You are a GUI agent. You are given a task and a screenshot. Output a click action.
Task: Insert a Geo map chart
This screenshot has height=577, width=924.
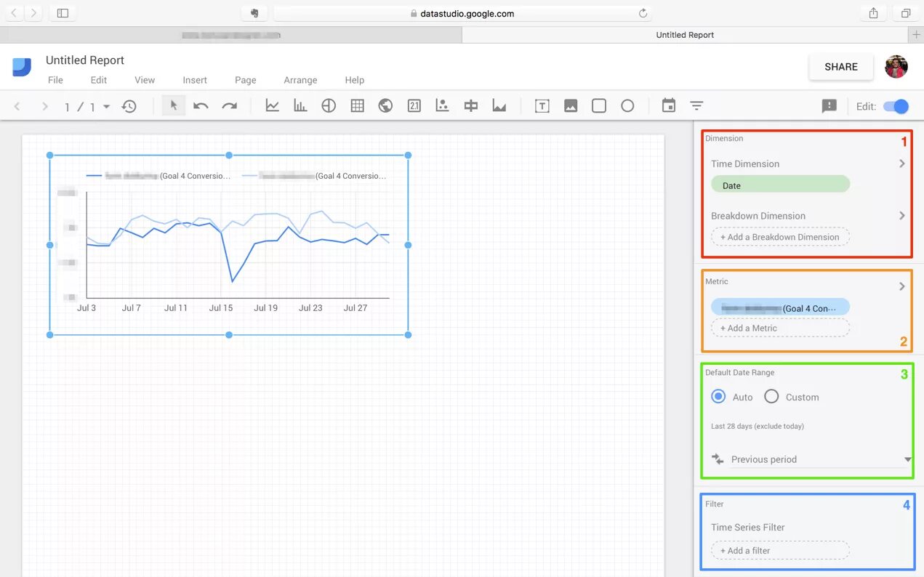click(385, 106)
